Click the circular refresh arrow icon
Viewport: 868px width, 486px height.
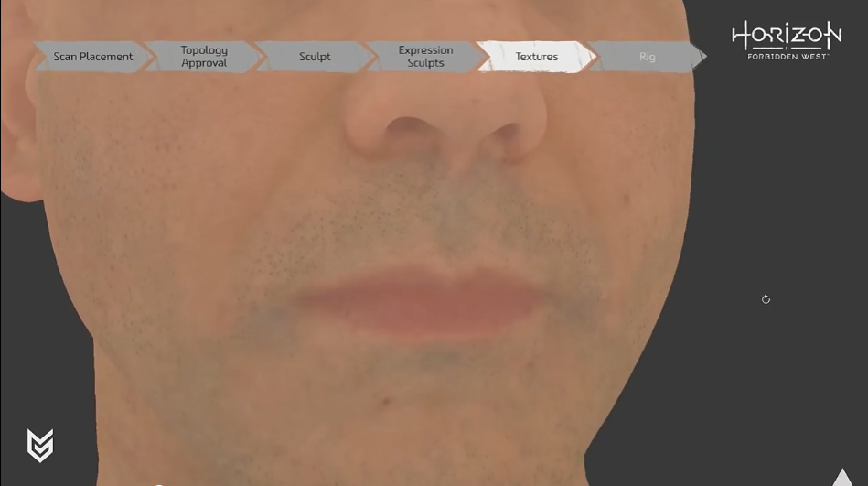tap(766, 299)
